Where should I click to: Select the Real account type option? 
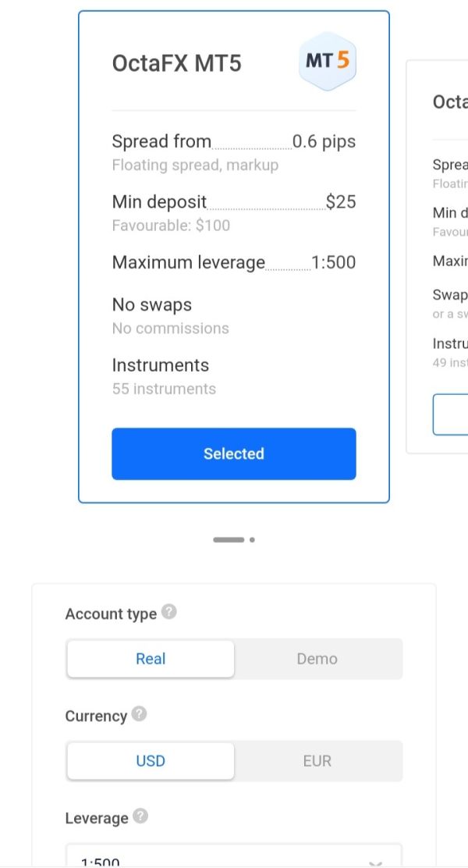[x=151, y=659]
